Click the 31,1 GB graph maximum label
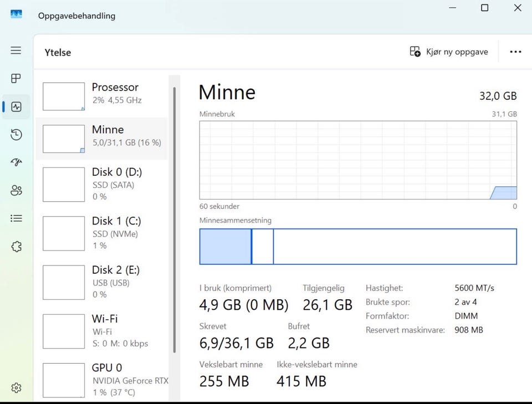Image resolution: width=532 pixels, height=404 pixels. tap(504, 114)
